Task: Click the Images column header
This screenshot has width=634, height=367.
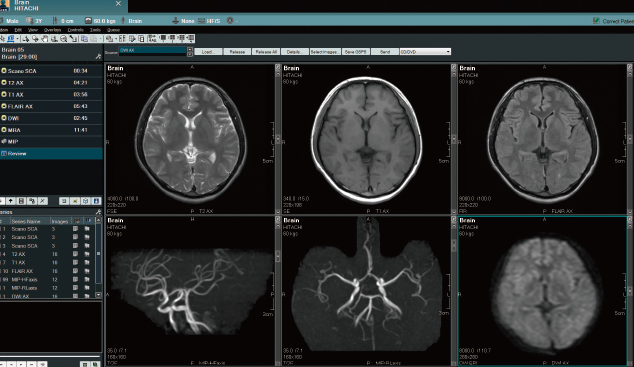Action: pyautogui.click(x=60, y=221)
